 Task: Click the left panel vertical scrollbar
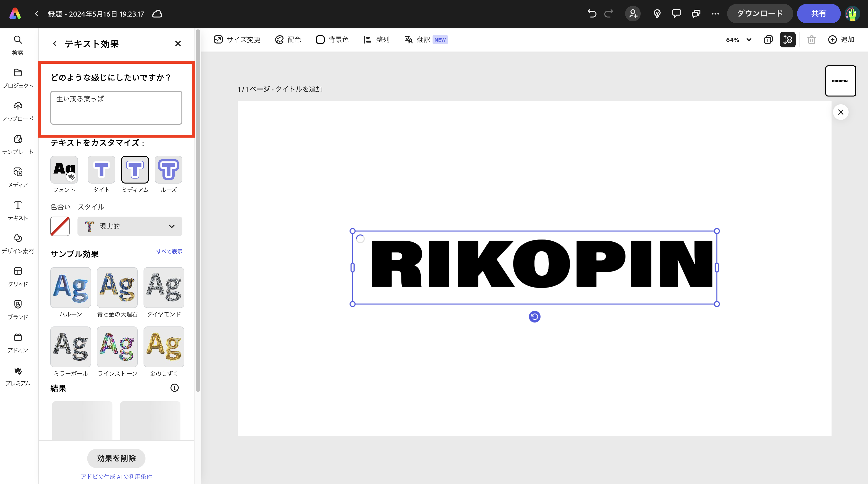coord(198,211)
